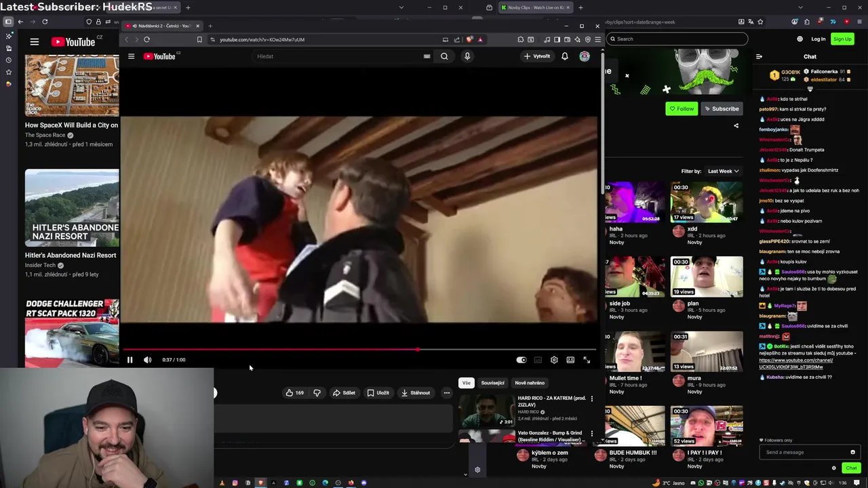
Task: Select the Novby Clips browser tab
Action: 536,7
